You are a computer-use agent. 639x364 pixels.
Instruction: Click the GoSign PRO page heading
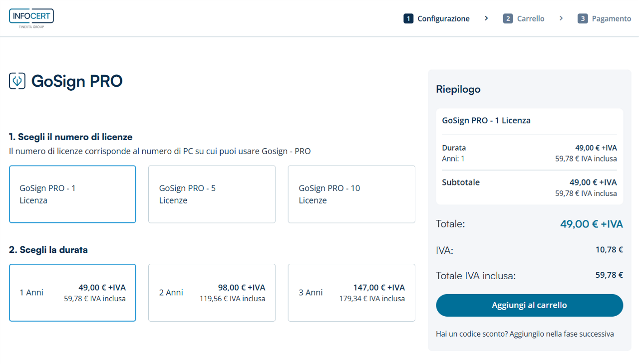tap(77, 81)
